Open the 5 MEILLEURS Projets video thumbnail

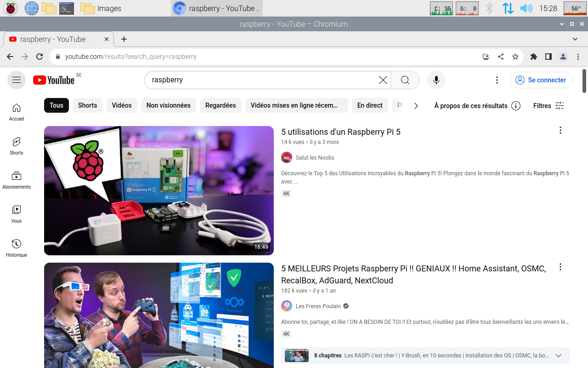point(159,315)
